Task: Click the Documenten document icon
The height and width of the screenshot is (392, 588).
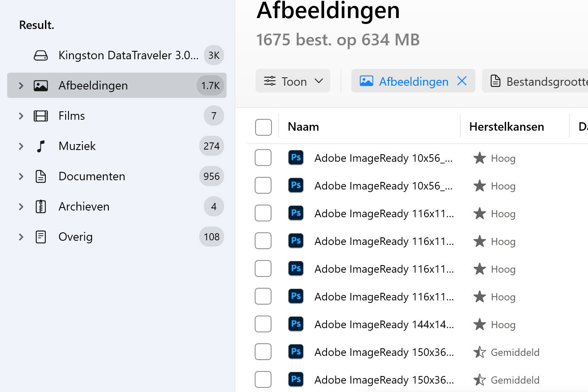Action: tap(41, 176)
